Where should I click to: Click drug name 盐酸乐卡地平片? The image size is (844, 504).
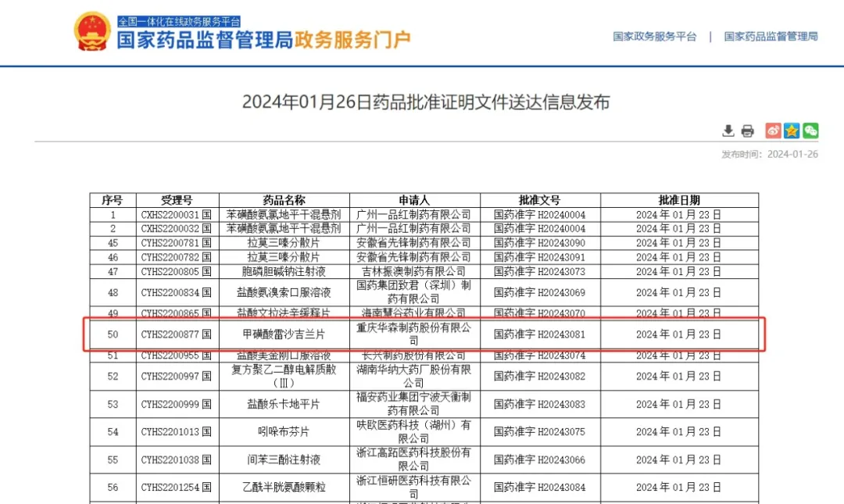click(x=284, y=405)
